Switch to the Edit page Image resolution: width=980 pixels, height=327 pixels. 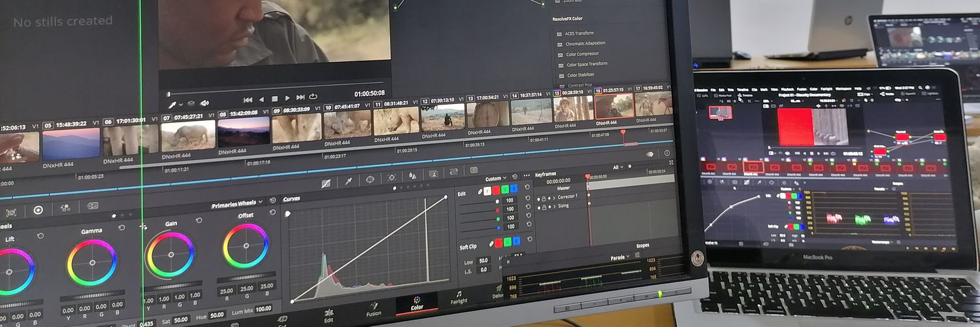[329, 316]
